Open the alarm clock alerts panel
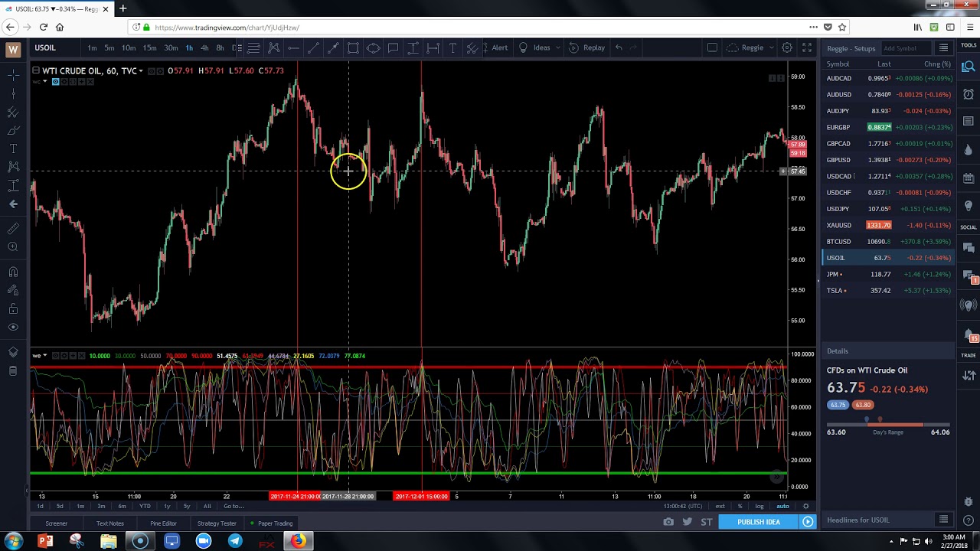 [x=969, y=94]
